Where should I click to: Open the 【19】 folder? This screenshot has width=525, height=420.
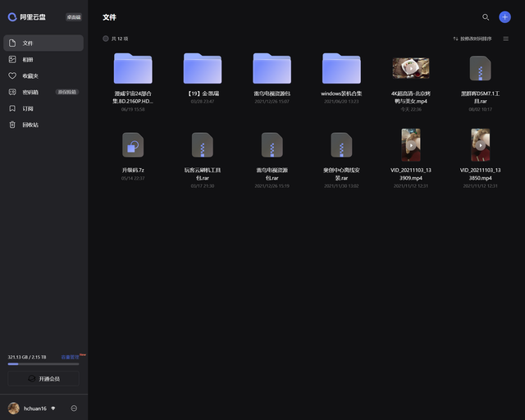click(203, 68)
